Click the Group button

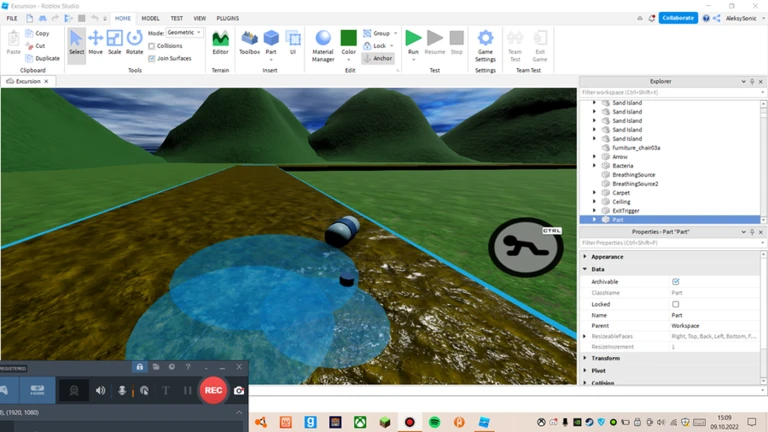pyautogui.click(x=377, y=33)
